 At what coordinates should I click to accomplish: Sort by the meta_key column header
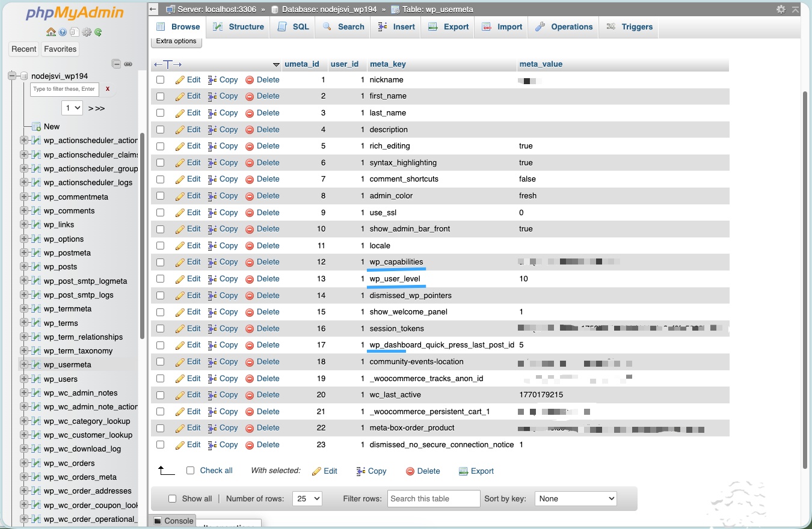(x=388, y=64)
